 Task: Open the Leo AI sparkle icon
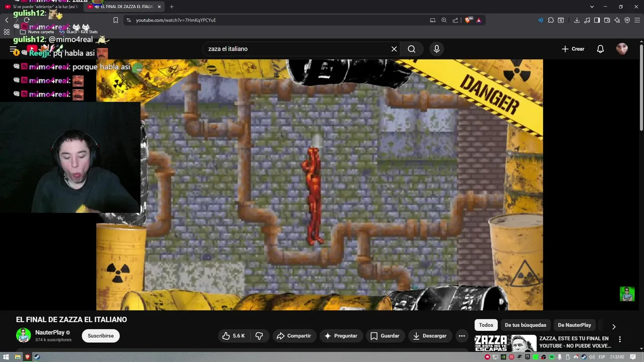pyautogui.click(x=617, y=20)
